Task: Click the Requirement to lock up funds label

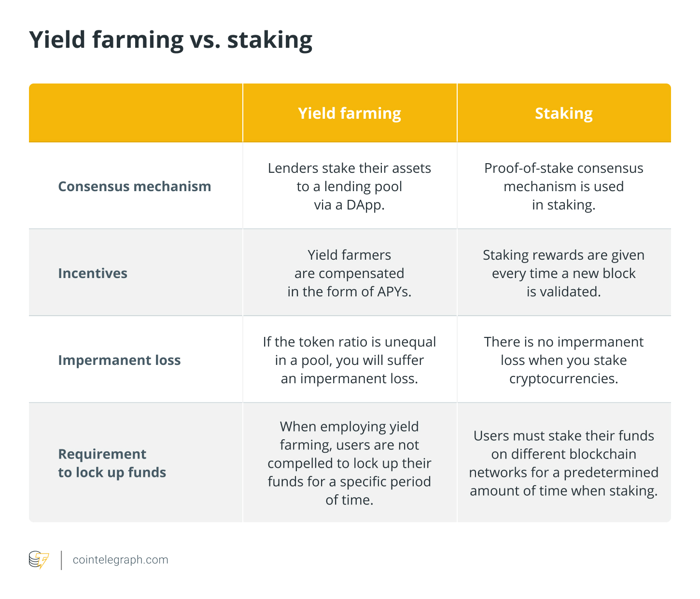Action: [112, 463]
